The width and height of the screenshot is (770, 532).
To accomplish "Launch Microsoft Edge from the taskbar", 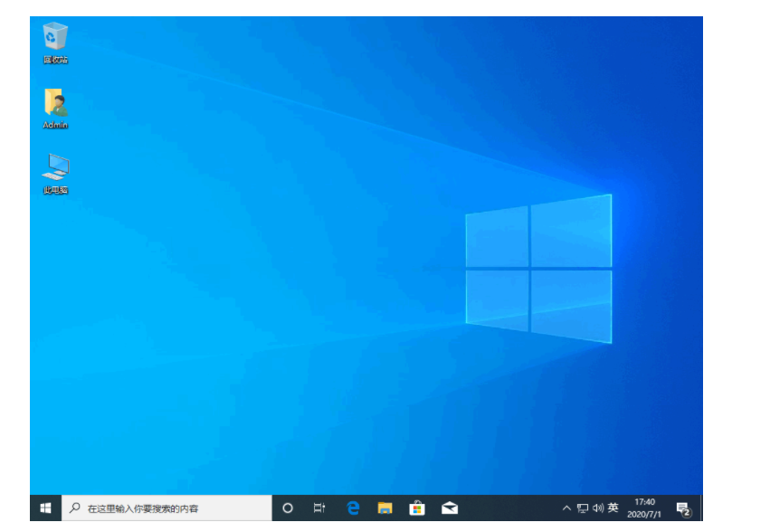I will (x=353, y=508).
